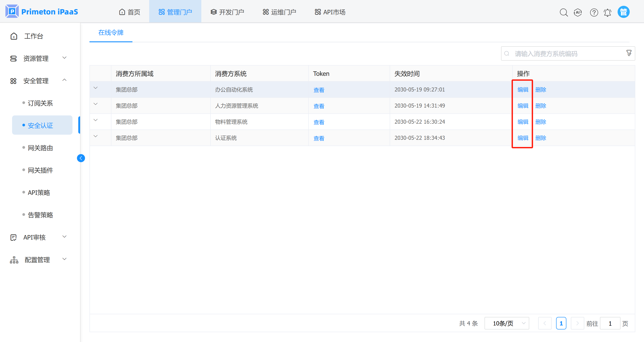Click 删除 for the 物料管理系统 row

click(x=540, y=122)
